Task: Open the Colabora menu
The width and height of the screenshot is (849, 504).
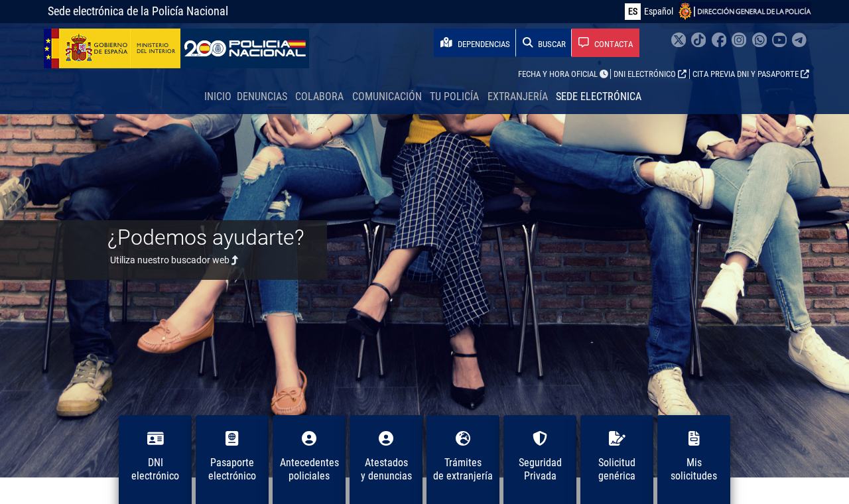Action: (320, 96)
